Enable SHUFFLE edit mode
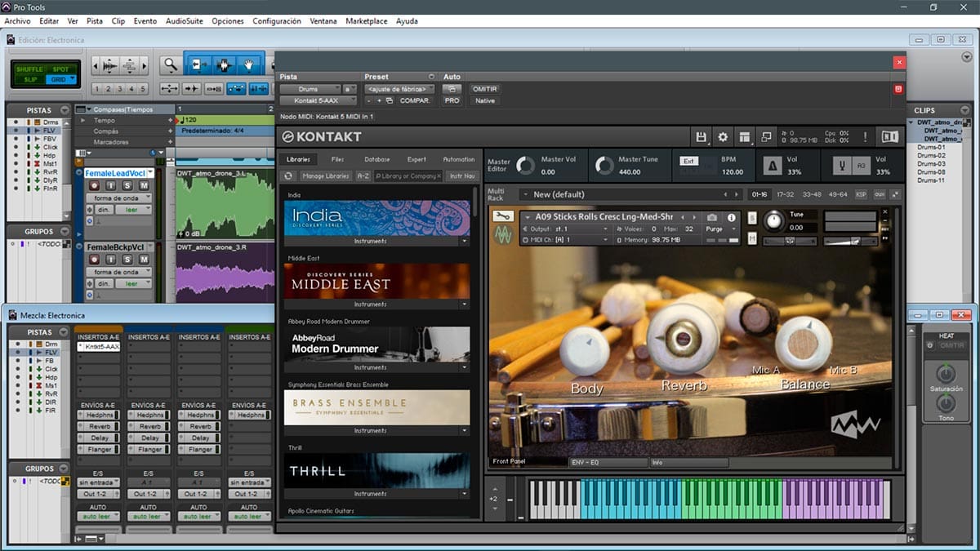 pos(29,69)
